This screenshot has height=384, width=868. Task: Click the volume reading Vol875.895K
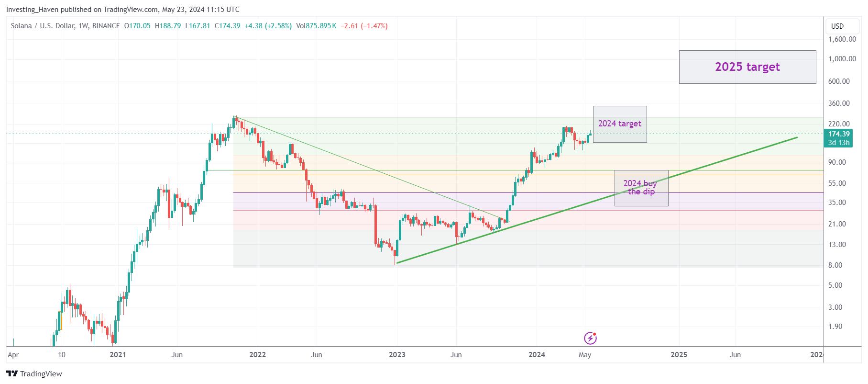[316, 26]
